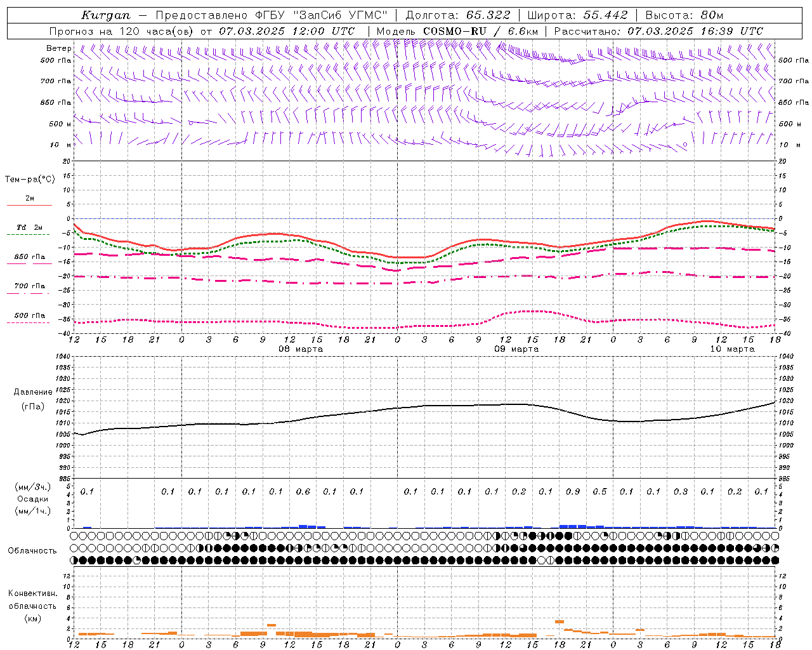Click the "(мм/1ч.)" unit label

tap(33, 511)
